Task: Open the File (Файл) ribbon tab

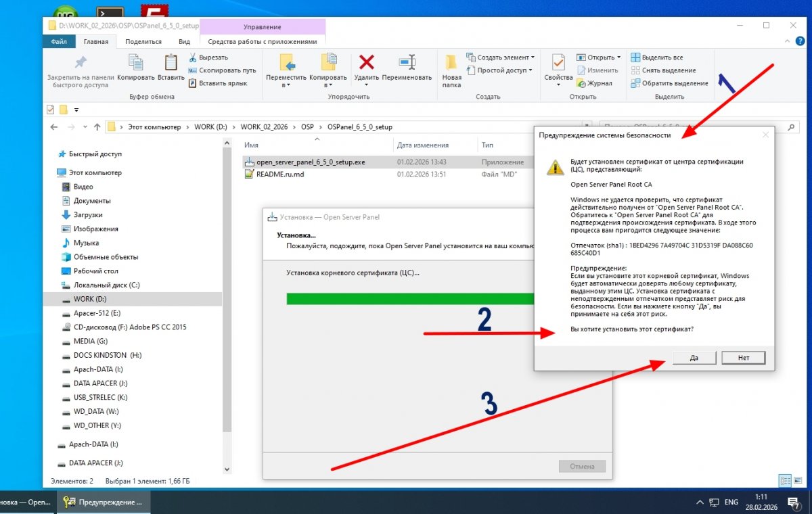Action: pyautogui.click(x=59, y=41)
